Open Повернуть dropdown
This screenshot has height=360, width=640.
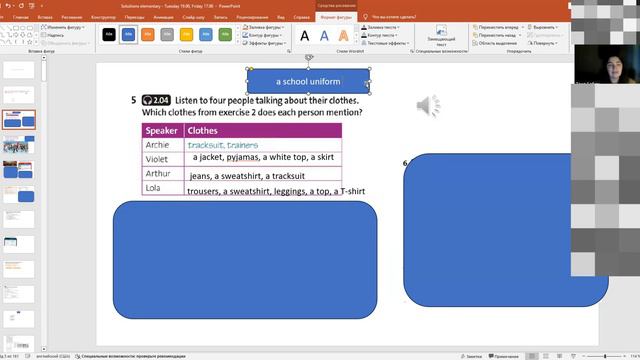tap(542, 43)
